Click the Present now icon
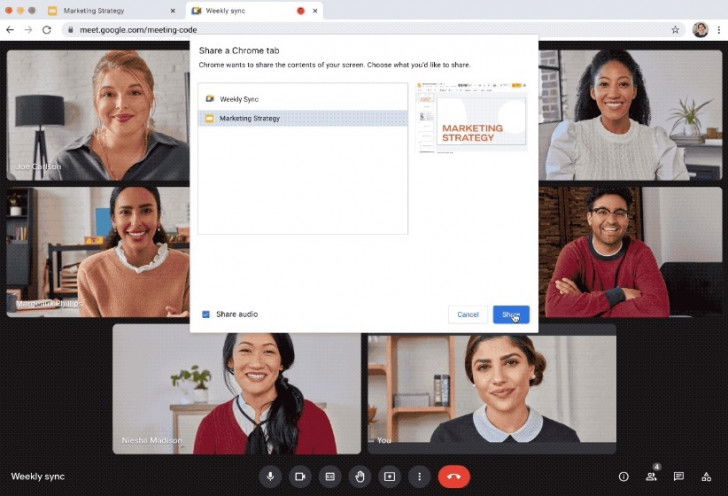This screenshot has width=728, height=496. pos(389,476)
